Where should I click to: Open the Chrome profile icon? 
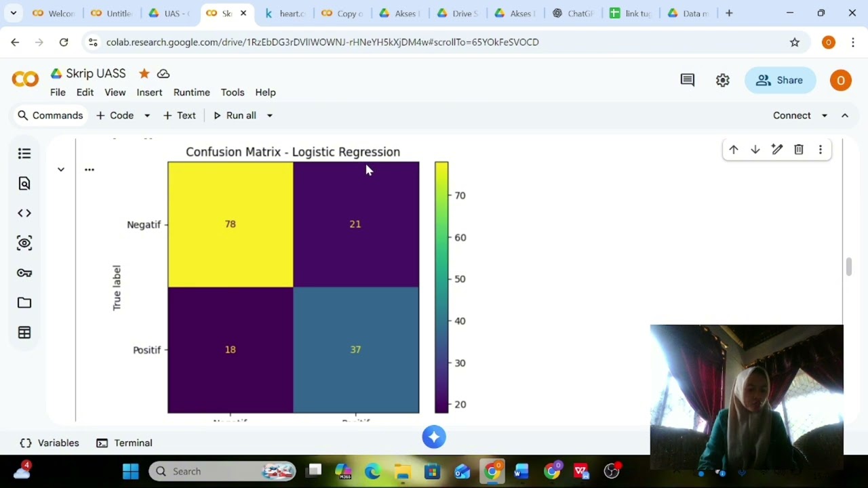(828, 42)
